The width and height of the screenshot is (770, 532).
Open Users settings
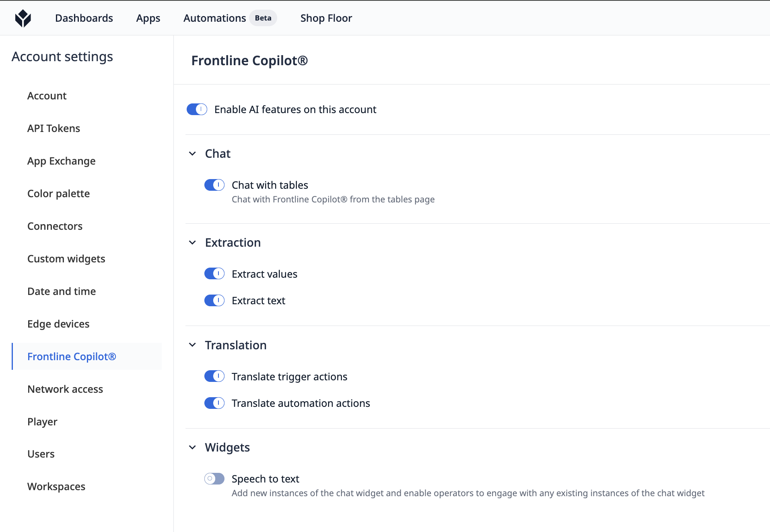pos(41,454)
